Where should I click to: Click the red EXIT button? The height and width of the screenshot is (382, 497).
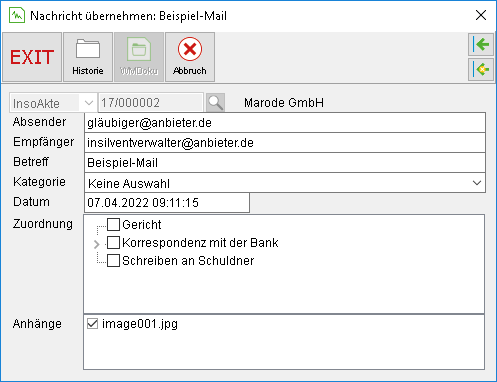click(32, 57)
